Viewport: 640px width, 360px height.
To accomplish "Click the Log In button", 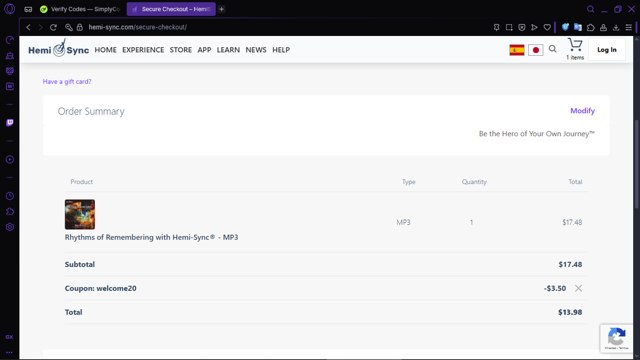I will [607, 50].
